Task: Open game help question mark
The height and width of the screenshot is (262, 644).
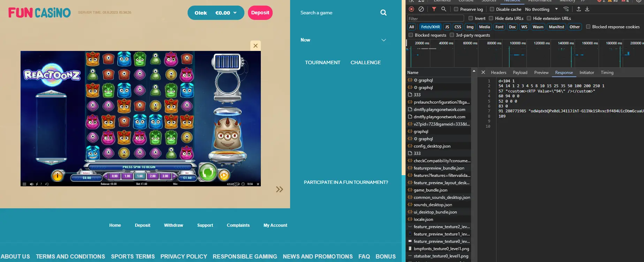Action: point(41,184)
